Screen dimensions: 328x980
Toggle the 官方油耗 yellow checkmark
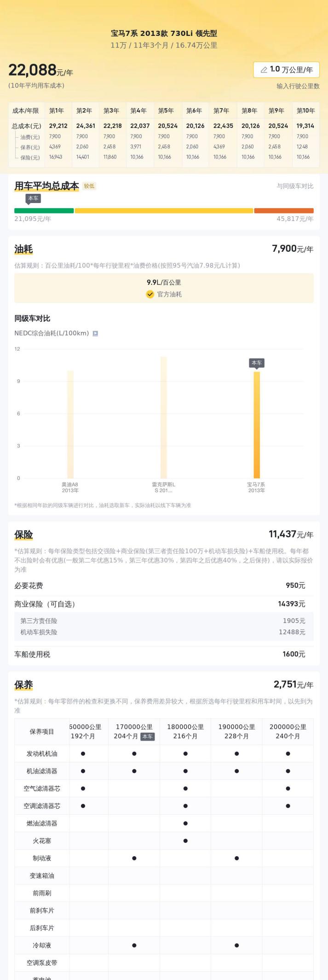[150, 295]
